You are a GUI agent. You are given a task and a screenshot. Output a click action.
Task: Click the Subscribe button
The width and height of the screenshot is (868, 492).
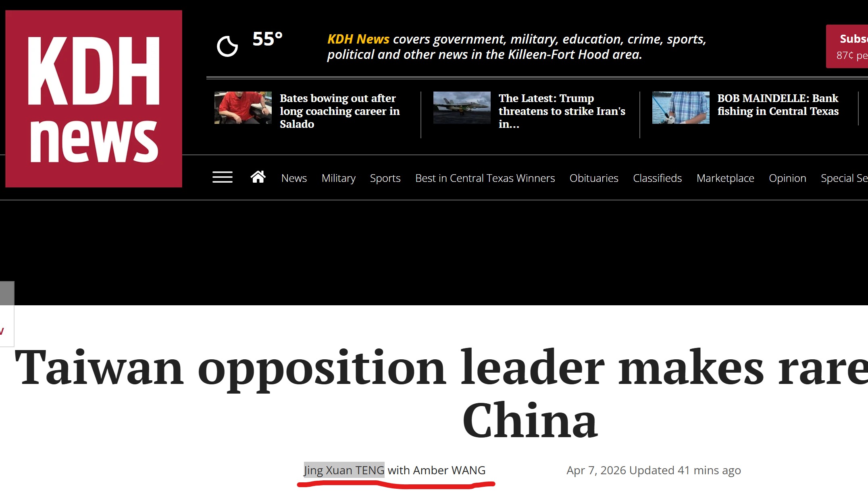pyautogui.click(x=847, y=46)
